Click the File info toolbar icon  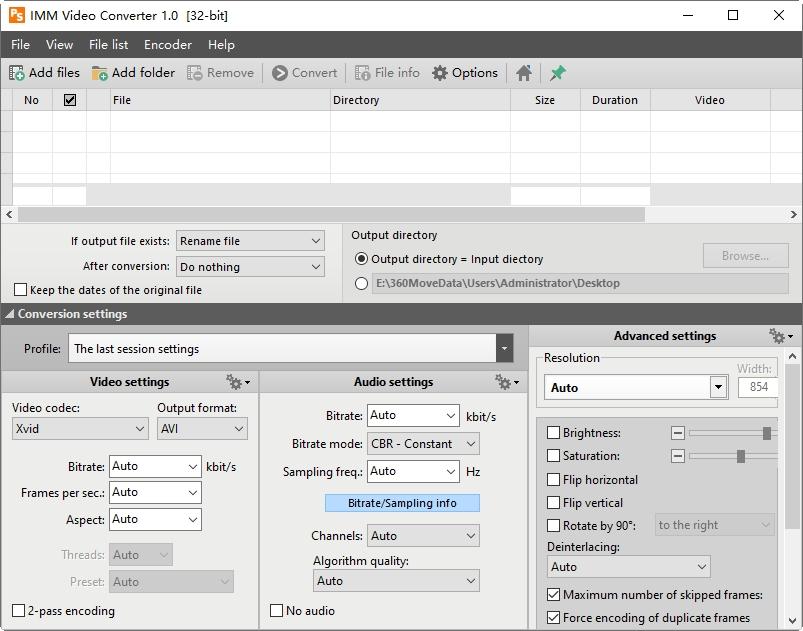point(363,73)
